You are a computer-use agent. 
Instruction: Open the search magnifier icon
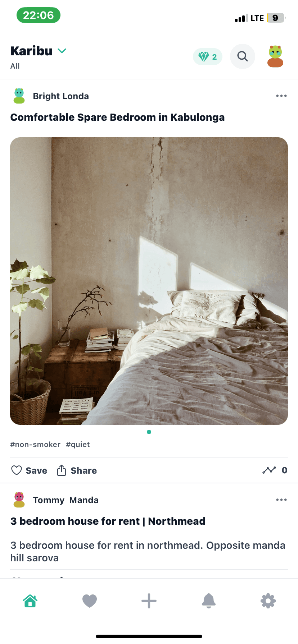(x=243, y=56)
